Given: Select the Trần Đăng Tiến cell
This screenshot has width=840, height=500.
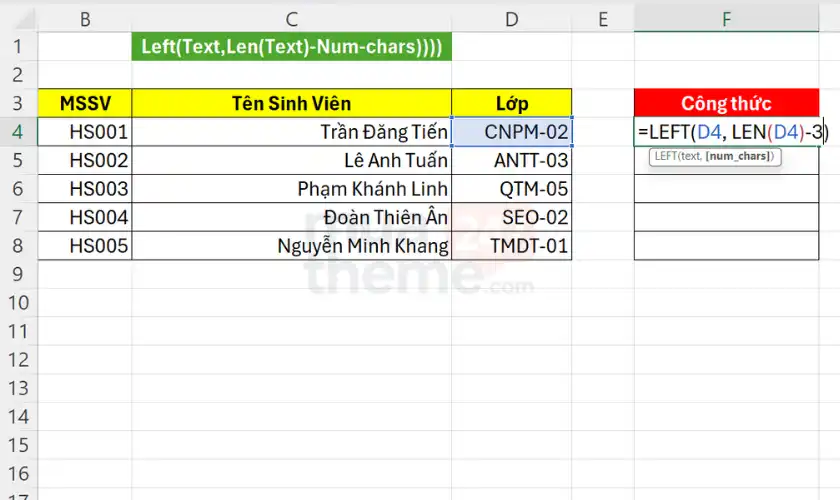Looking at the screenshot, I should 291,131.
